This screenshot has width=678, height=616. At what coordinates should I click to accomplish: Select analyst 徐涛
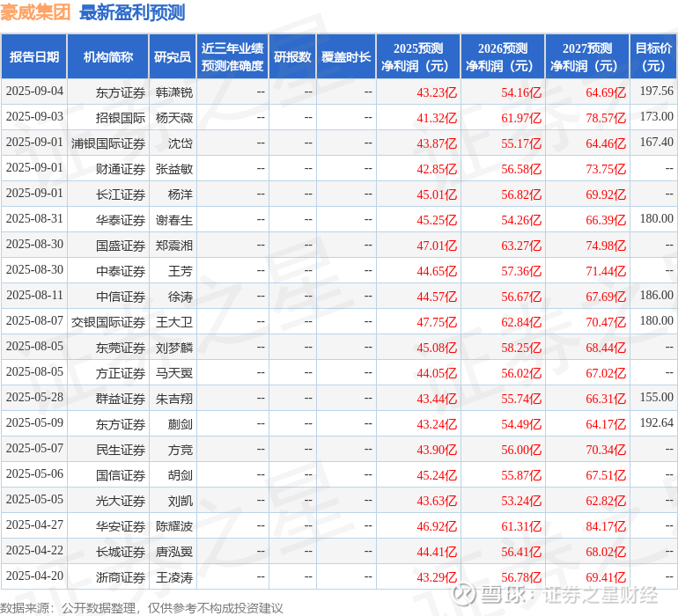click(x=181, y=297)
